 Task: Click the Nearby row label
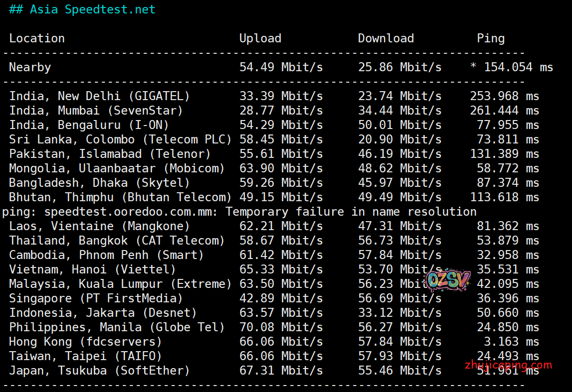point(30,67)
